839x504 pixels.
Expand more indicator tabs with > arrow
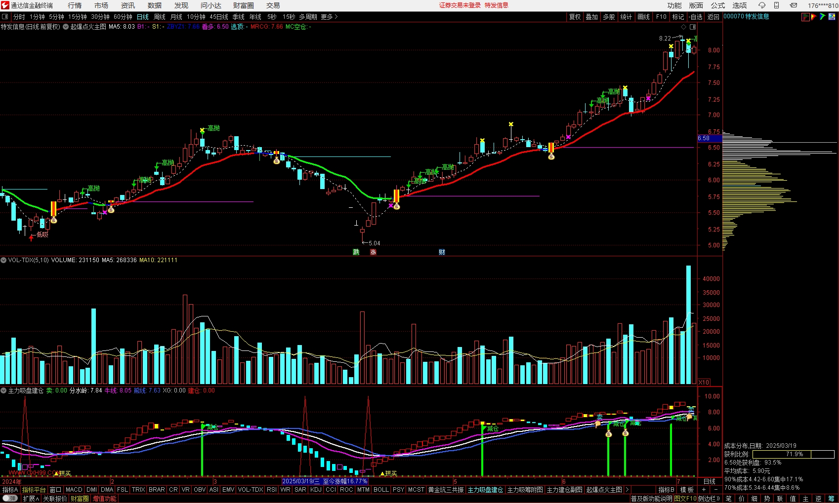coord(627,490)
